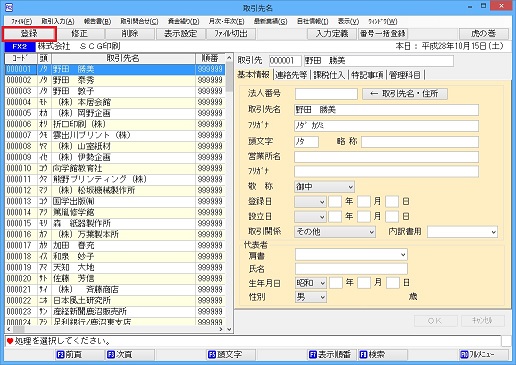Click the list's scroll-right arrow
This screenshot has width=516, height=365.
[221, 329]
